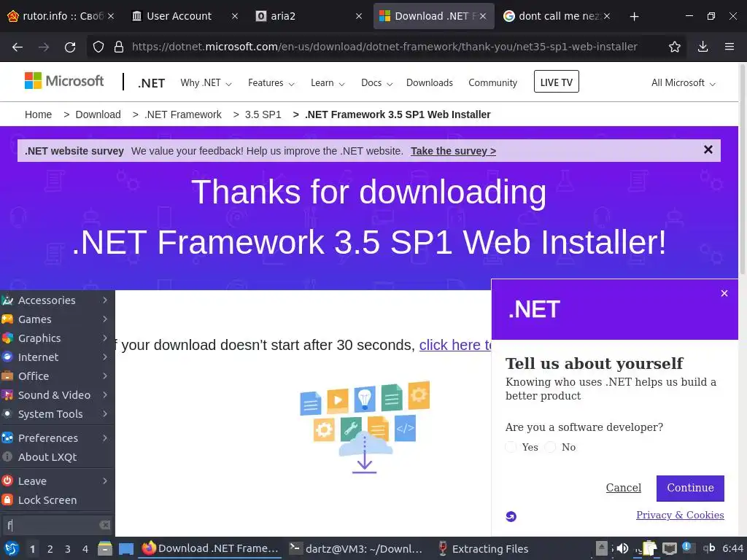This screenshot has width=747, height=560.
Task: Open the Games menu category
Action: click(56, 319)
